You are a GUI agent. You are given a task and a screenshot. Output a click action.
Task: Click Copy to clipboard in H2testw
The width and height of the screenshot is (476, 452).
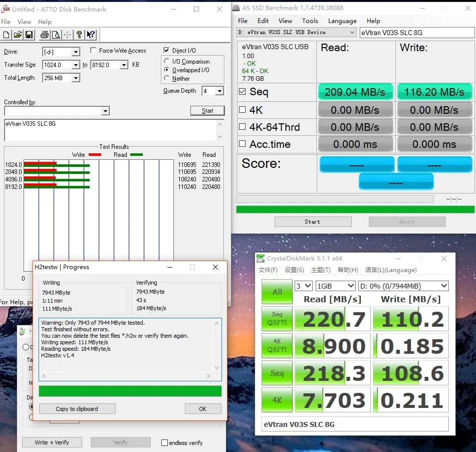77,409
